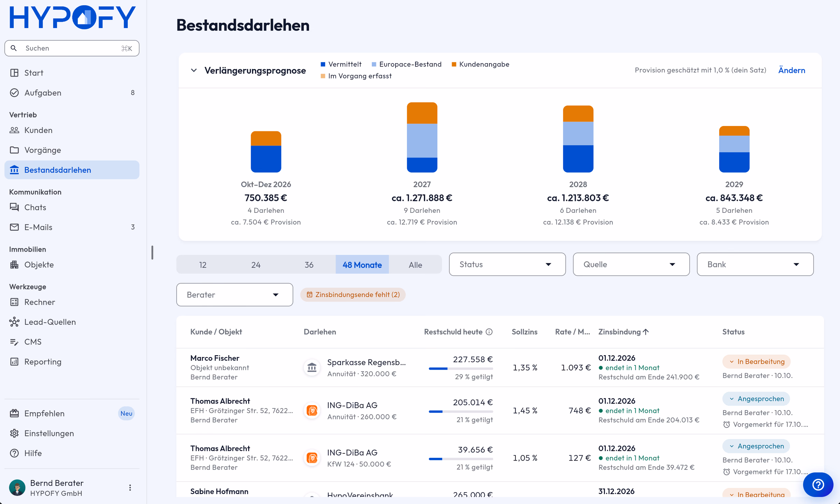Open Lead-Quellen network icon
The height and width of the screenshot is (504, 840).
14,322
